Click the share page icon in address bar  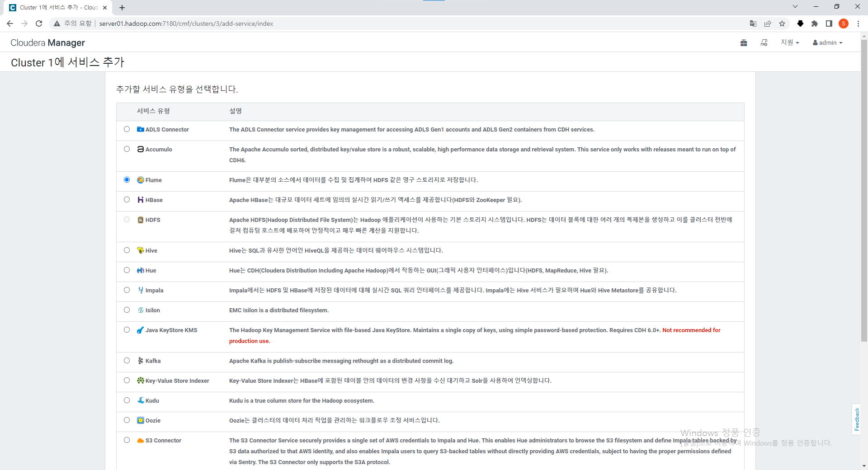point(768,23)
